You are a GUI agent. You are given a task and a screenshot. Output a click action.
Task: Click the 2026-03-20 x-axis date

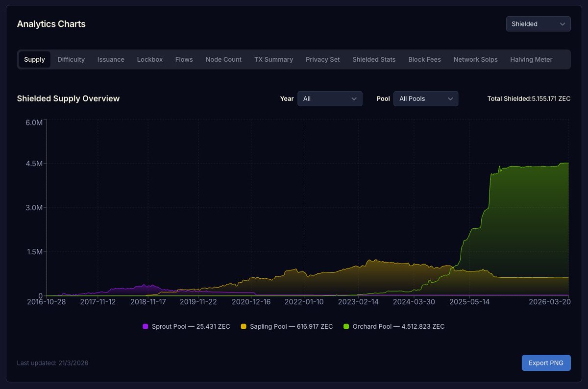pyautogui.click(x=549, y=302)
